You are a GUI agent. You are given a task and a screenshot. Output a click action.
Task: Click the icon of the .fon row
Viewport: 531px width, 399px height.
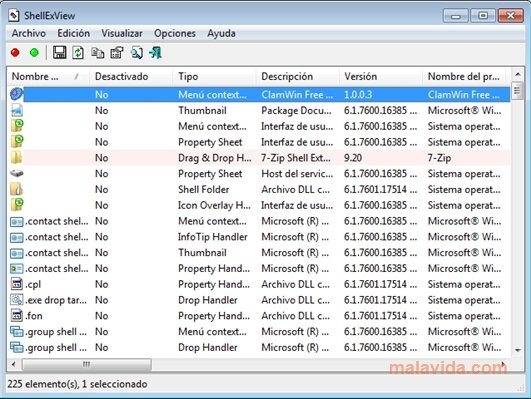coord(17,315)
